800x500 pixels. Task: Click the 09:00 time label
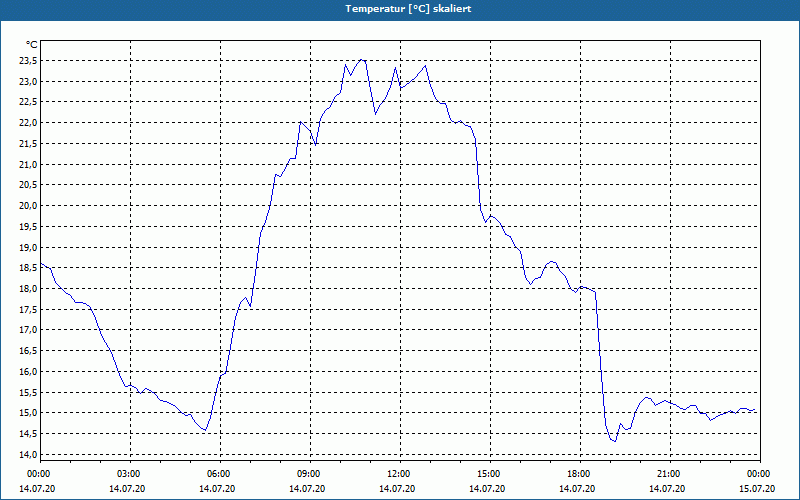pyautogui.click(x=310, y=474)
